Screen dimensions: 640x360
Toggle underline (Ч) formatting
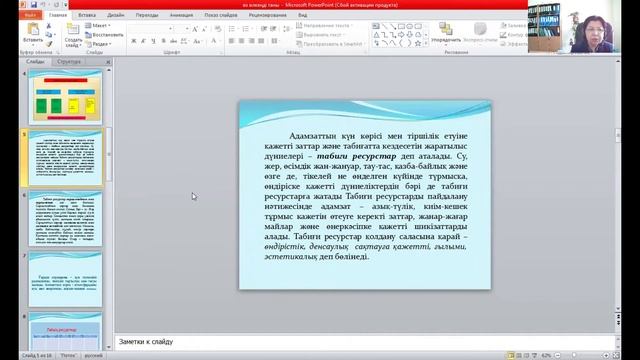click(153, 41)
